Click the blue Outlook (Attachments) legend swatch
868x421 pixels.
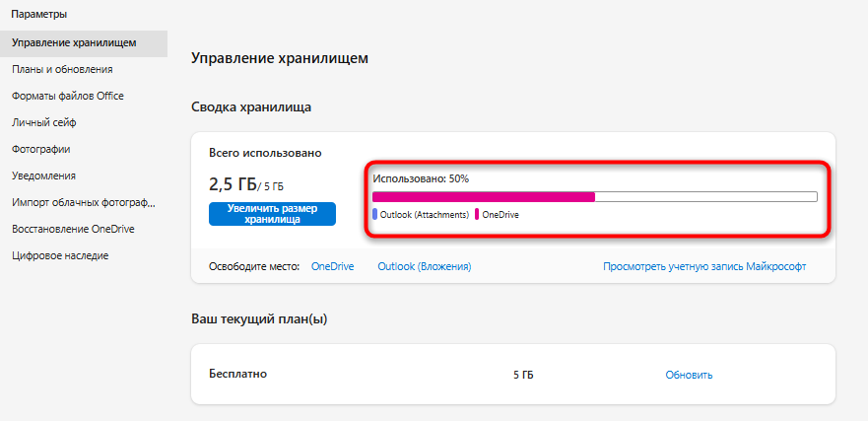click(x=374, y=214)
